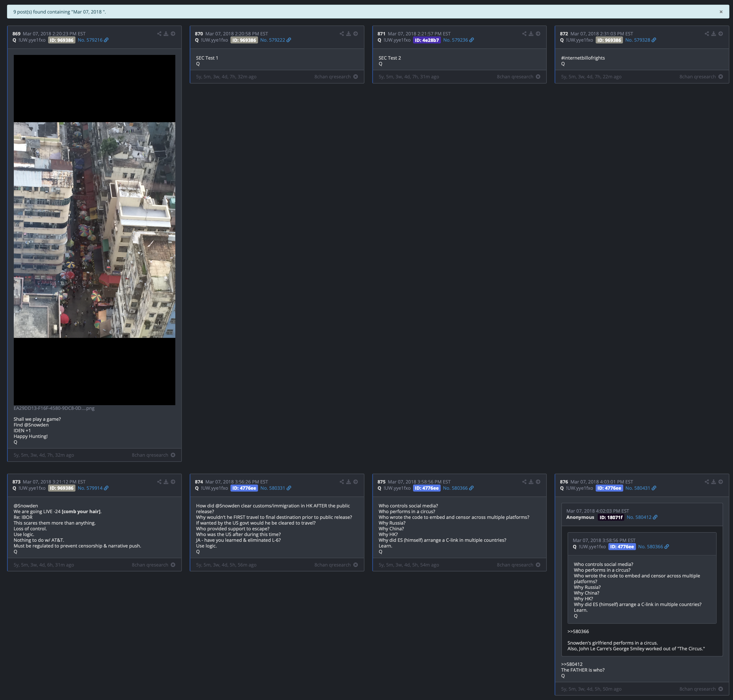Click circled arrow icon on post 872
This screenshot has width=733, height=700.
click(x=721, y=34)
